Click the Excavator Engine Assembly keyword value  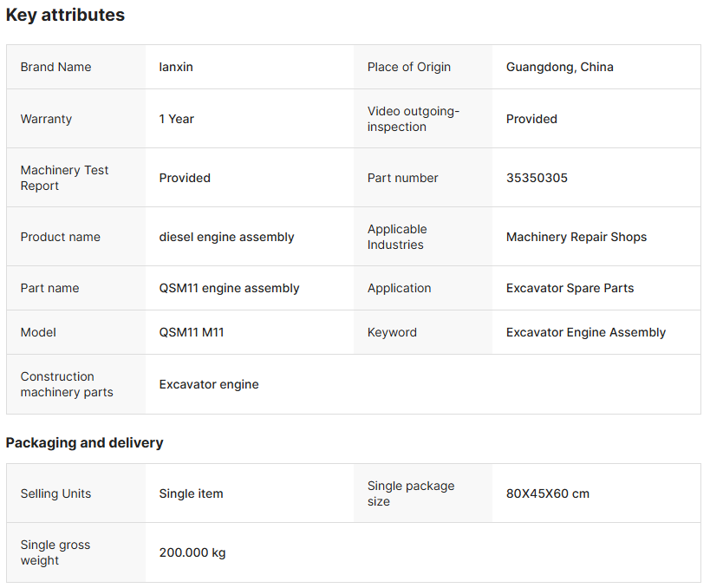click(585, 332)
